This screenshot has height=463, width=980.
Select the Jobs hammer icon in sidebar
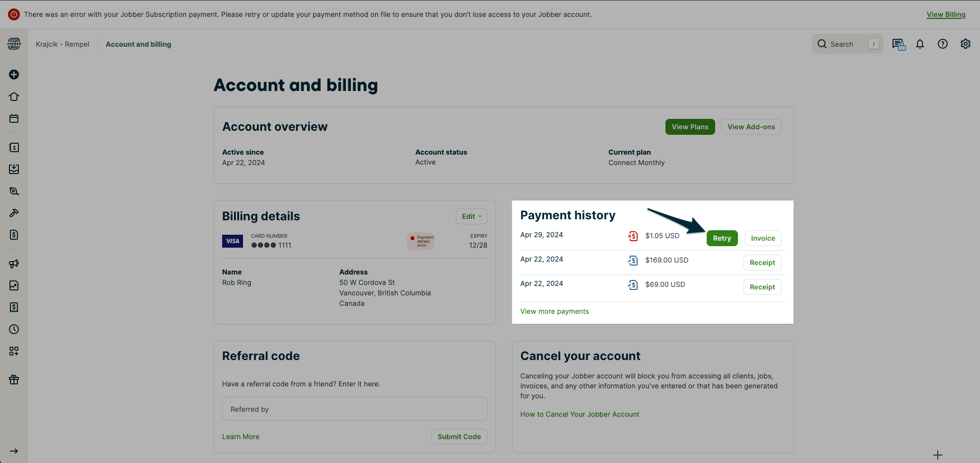14,213
